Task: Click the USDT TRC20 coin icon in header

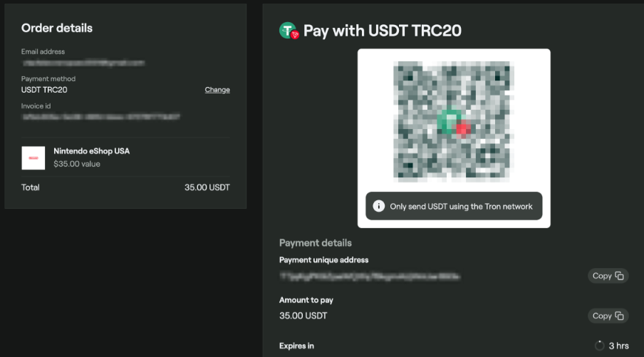Action: [x=289, y=31]
